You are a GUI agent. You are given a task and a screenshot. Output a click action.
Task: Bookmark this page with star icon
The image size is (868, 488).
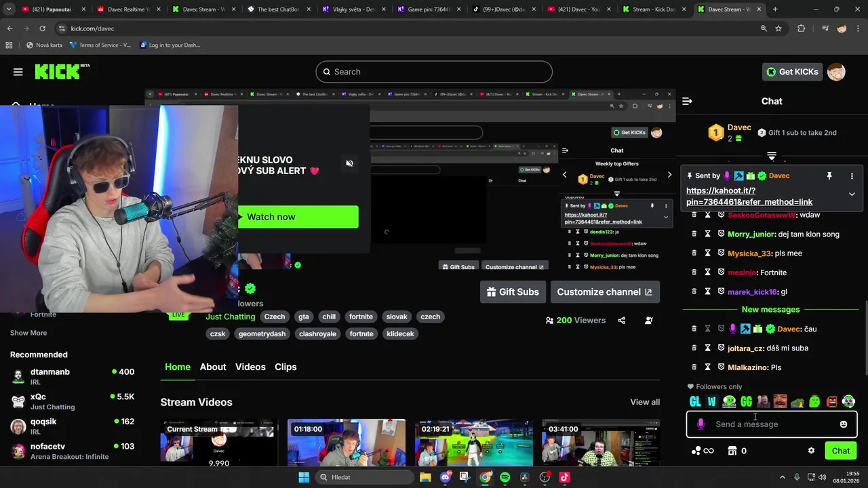pyautogui.click(x=778, y=28)
